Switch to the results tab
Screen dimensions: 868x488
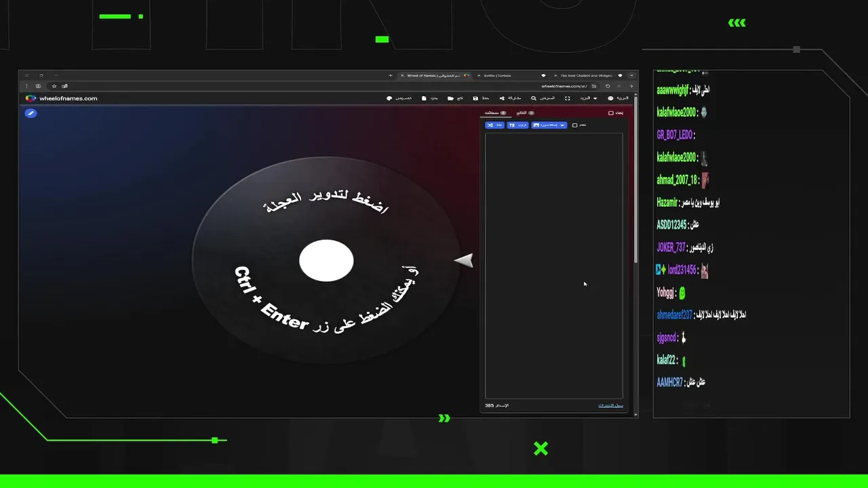[x=525, y=113]
